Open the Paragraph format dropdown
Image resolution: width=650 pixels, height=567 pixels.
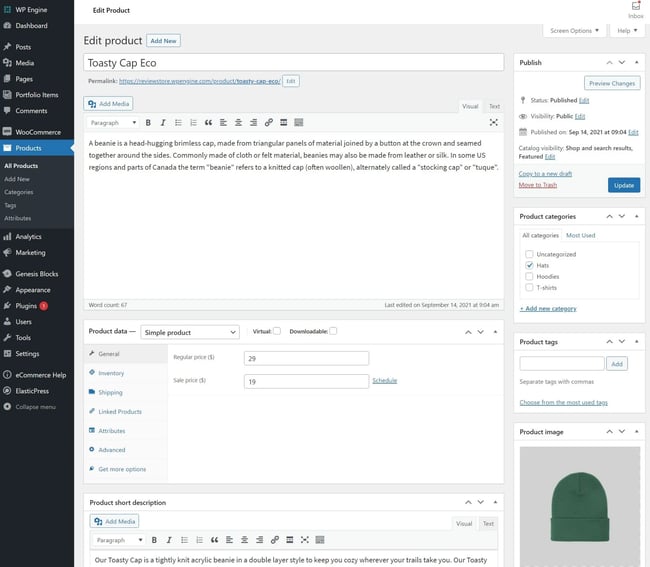113,123
